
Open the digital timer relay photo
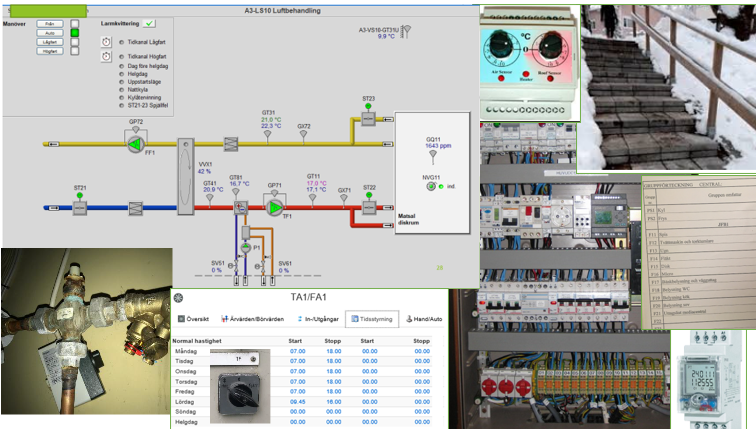pyautogui.click(x=708, y=379)
